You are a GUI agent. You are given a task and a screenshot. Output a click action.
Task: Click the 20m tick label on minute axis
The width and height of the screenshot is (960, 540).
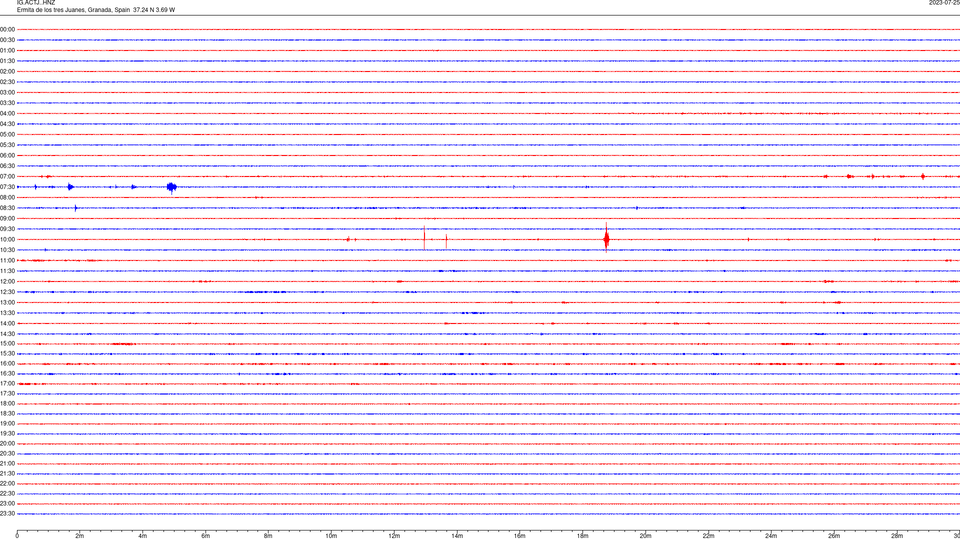click(x=645, y=536)
